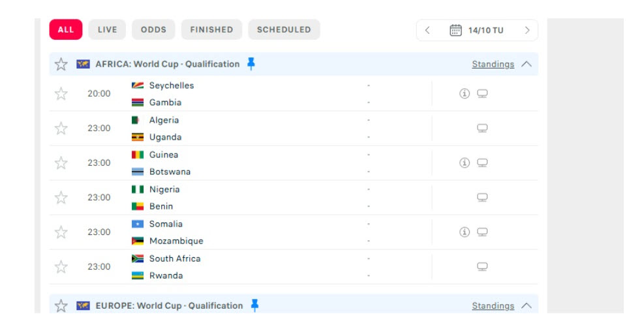Collapse the Africa World Cup Qualification section
This screenshot has height=327, width=644.
tap(527, 64)
